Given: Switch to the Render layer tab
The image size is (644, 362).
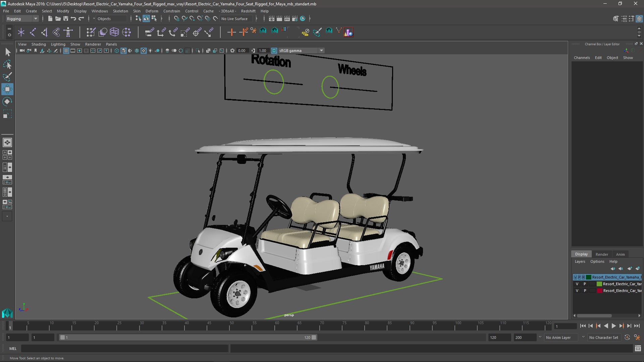Looking at the screenshot, I should coord(602,254).
